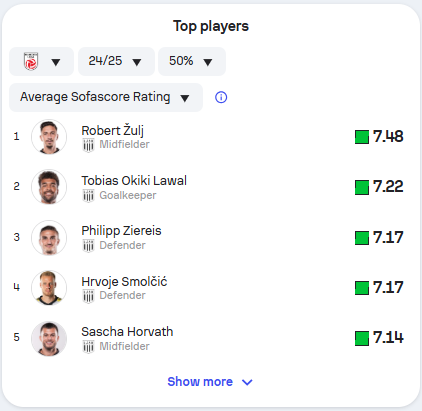
Task: Click the info icon beside rating dropdown
Action: click(x=221, y=97)
